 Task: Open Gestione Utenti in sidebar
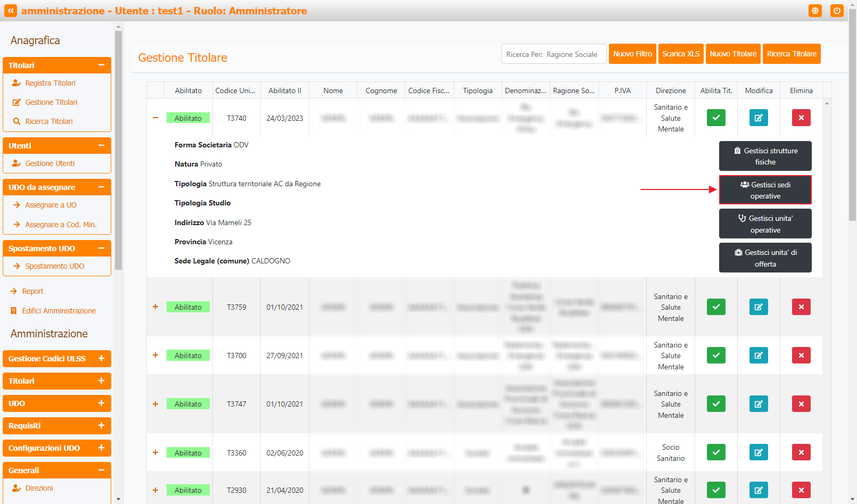coord(50,163)
